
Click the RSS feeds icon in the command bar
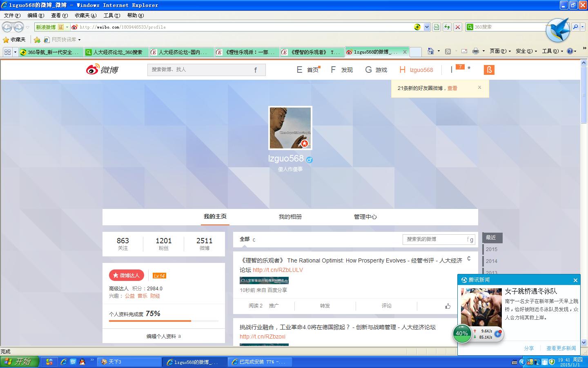(448, 51)
